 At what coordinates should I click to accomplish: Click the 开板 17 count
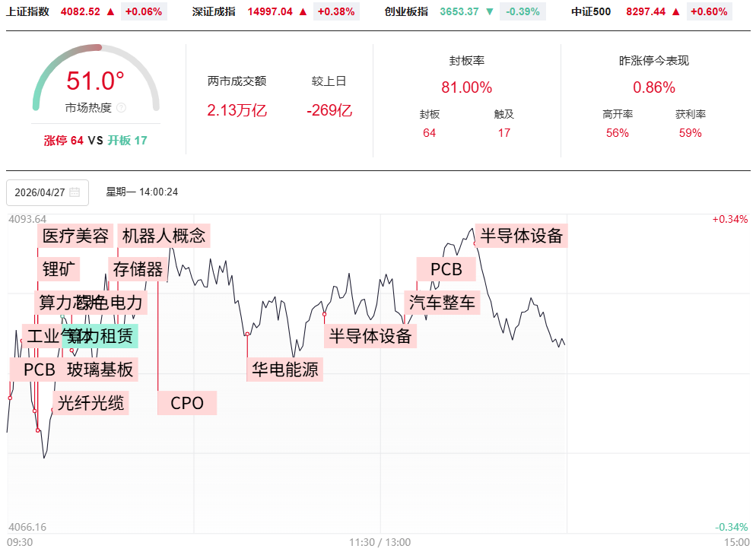point(127,141)
